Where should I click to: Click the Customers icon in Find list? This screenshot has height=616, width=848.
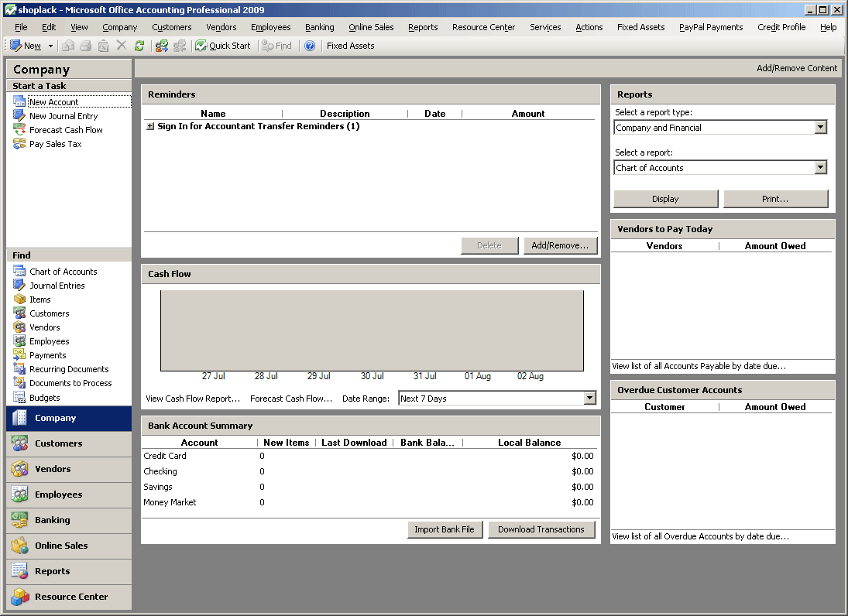click(x=19, y=313)
